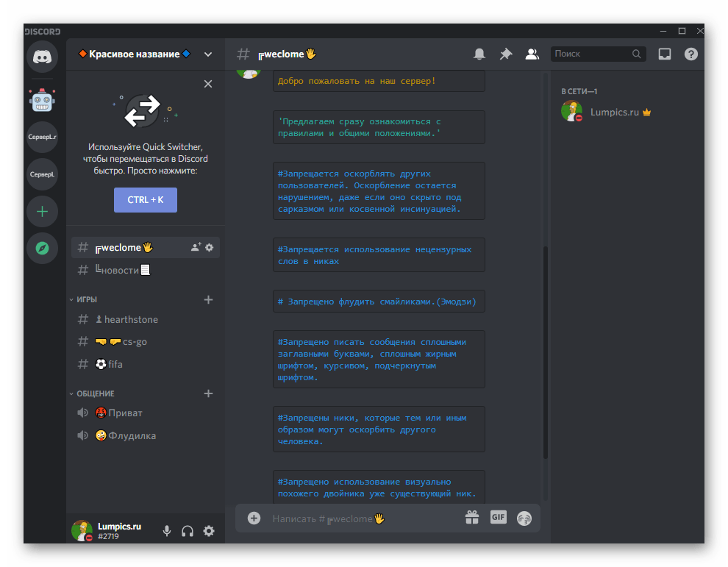Join the Флудилка voice channel
Screen dimensions: 728x567
(132, 435)
